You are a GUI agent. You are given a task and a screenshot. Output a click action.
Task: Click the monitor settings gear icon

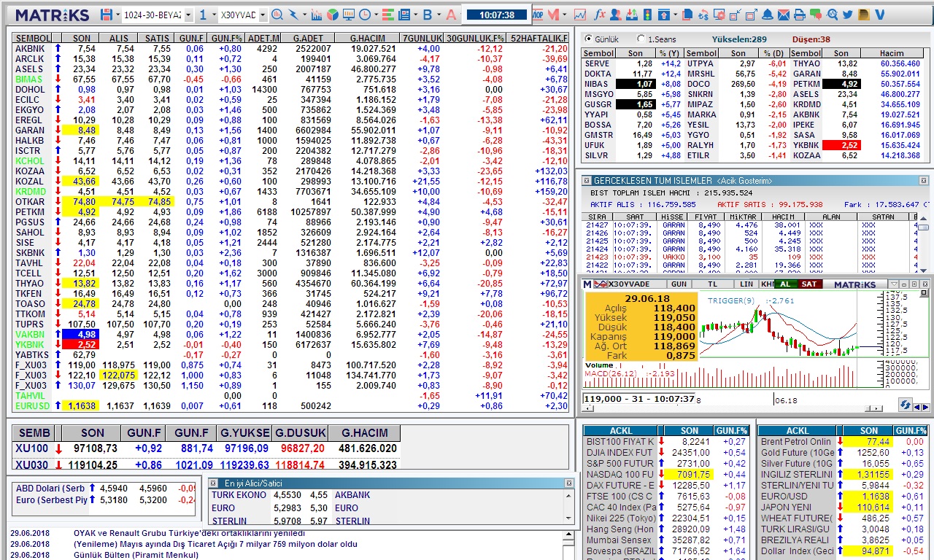pos(719,15)
